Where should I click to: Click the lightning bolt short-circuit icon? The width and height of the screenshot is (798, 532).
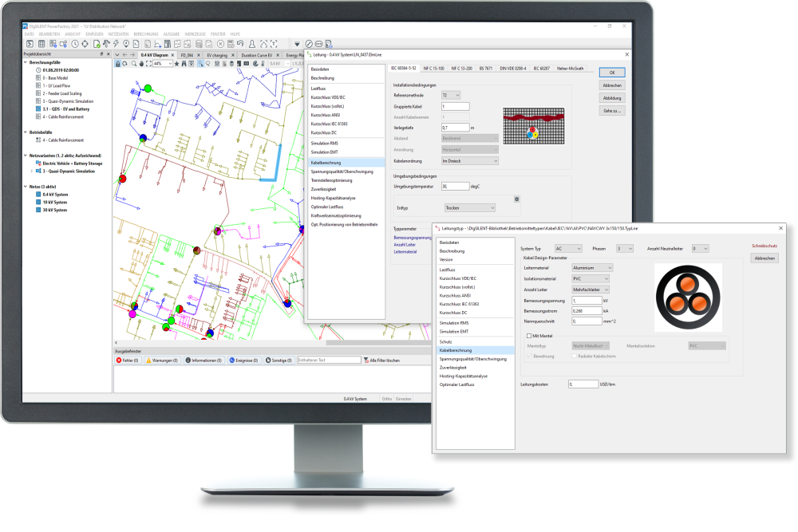tap(116, 44)
